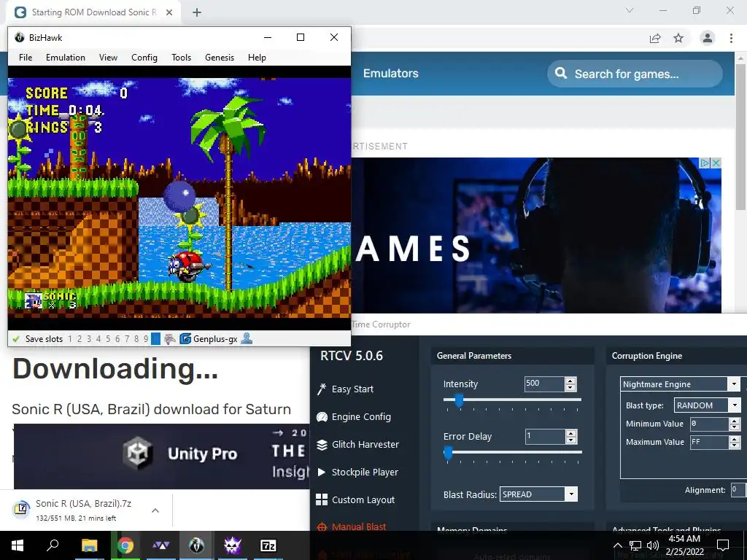Open the Windows Start menu
Viewport: 747px width, 560px height.
click(18, 545)
